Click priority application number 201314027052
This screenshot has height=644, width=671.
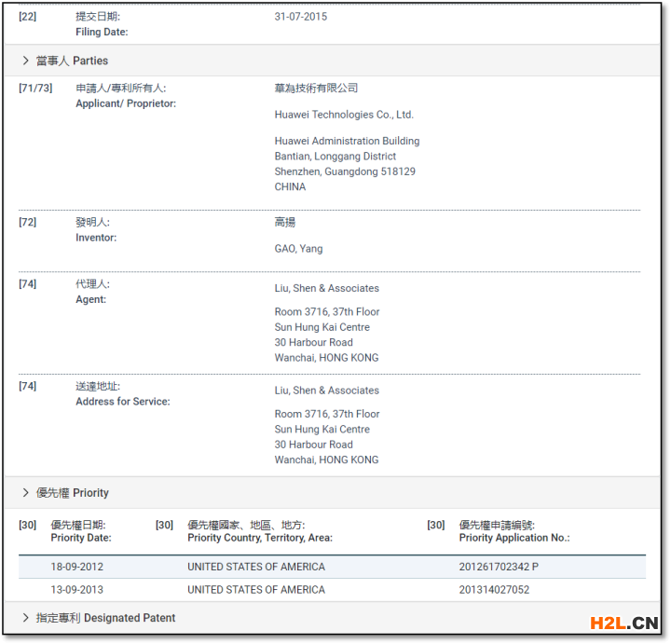(494, 589)
